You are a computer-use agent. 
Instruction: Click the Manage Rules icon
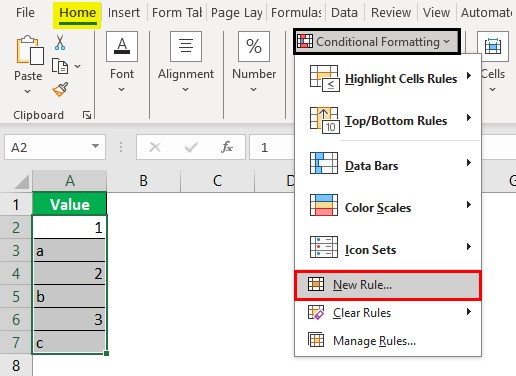[x=316, y=340]
